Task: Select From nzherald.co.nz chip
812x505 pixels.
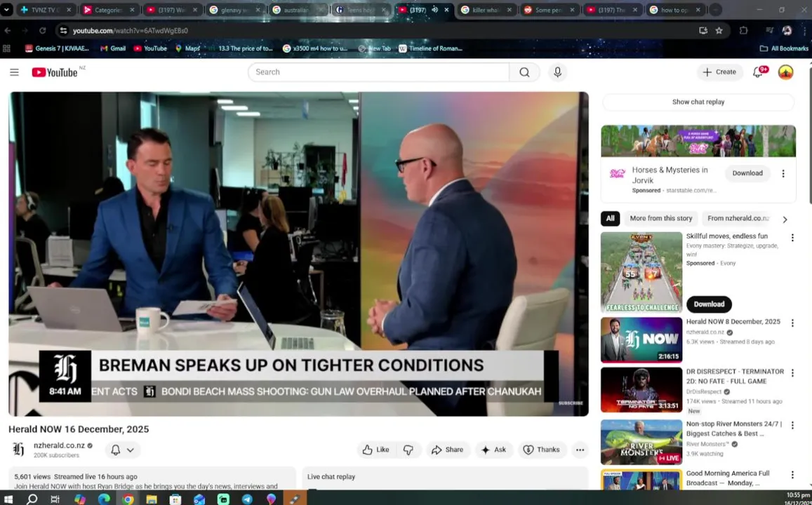Action: point(738,218)
